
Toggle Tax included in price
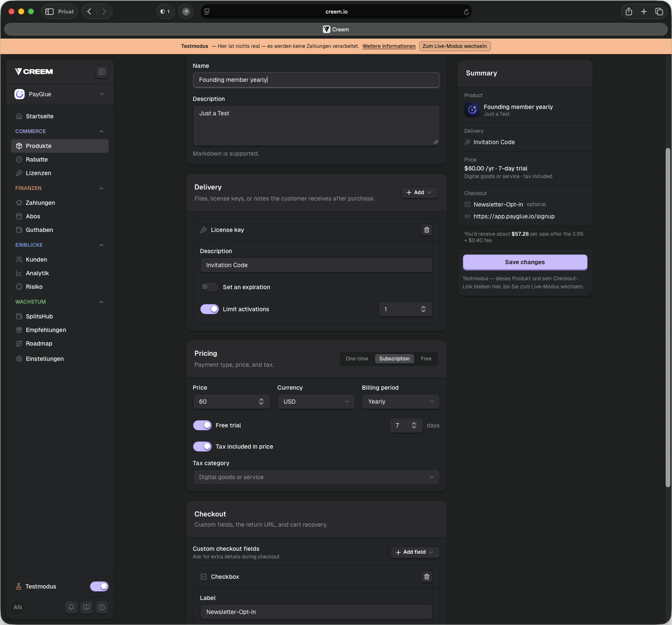tap(202, 446)
